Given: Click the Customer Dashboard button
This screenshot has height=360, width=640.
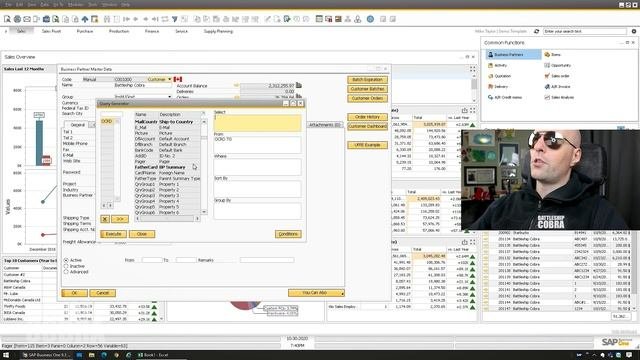Looking at the screenshot, I should 367,127.
